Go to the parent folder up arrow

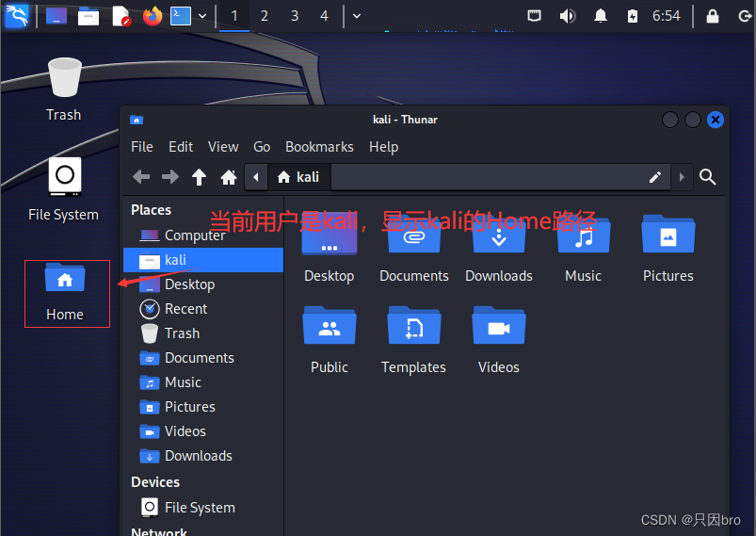(200, 177)
